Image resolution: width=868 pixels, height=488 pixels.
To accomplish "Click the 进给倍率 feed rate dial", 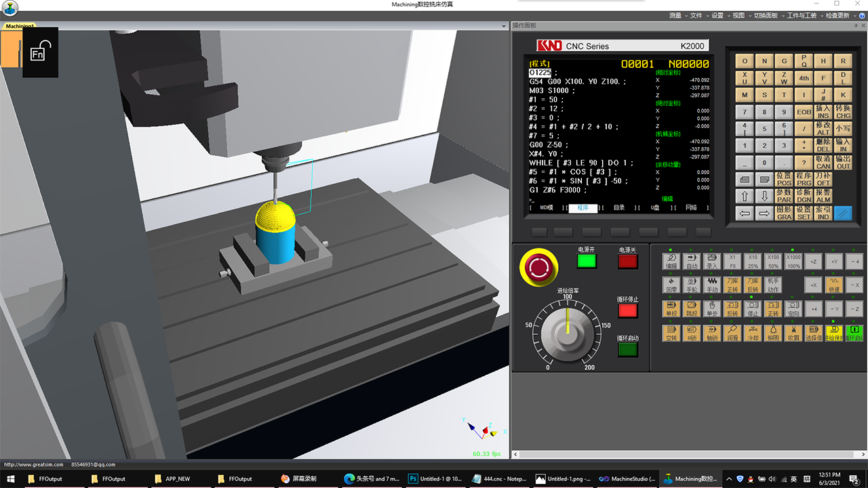I will [x=567, y=331].
